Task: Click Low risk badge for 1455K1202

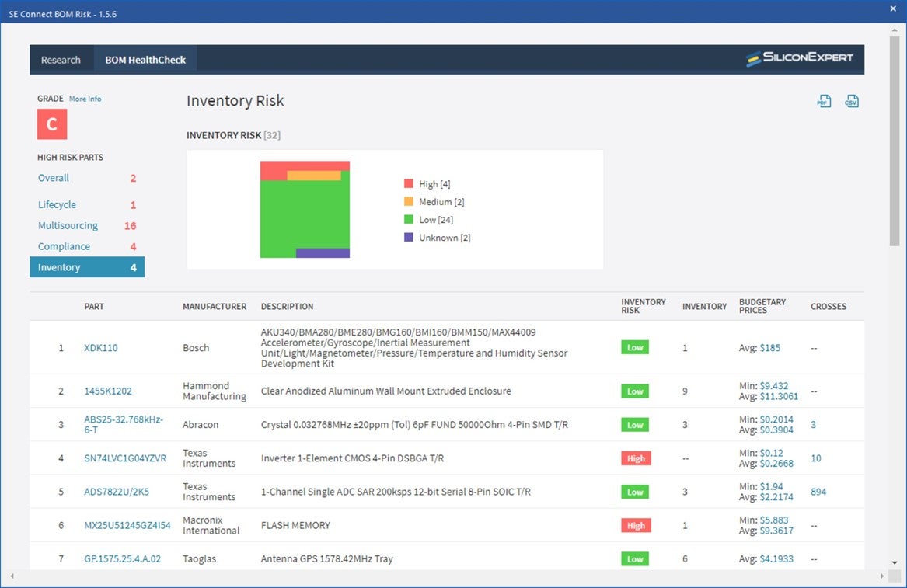Action: coord(635,391)
